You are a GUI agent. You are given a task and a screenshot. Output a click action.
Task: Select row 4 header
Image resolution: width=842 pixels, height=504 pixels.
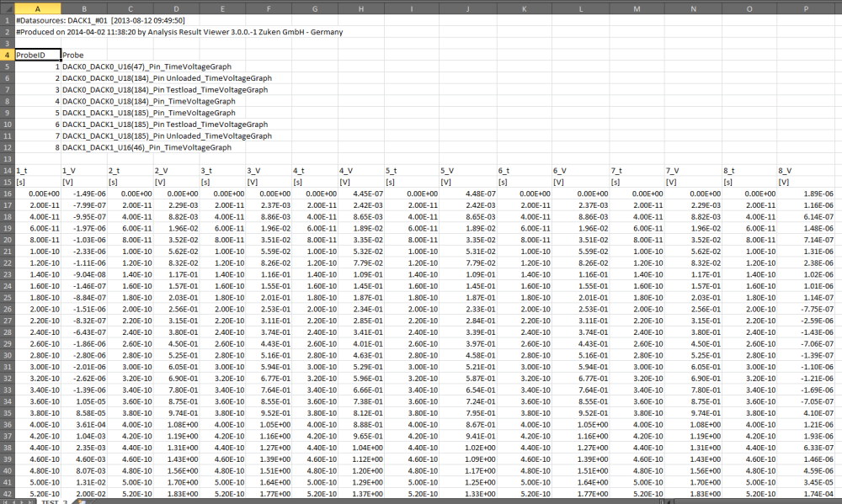[7, 55]
